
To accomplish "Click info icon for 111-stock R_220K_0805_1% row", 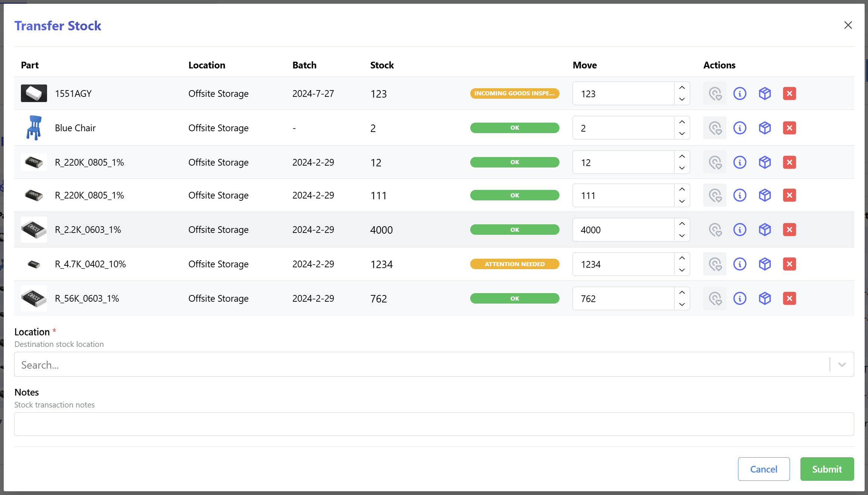I will click(740, 195).
